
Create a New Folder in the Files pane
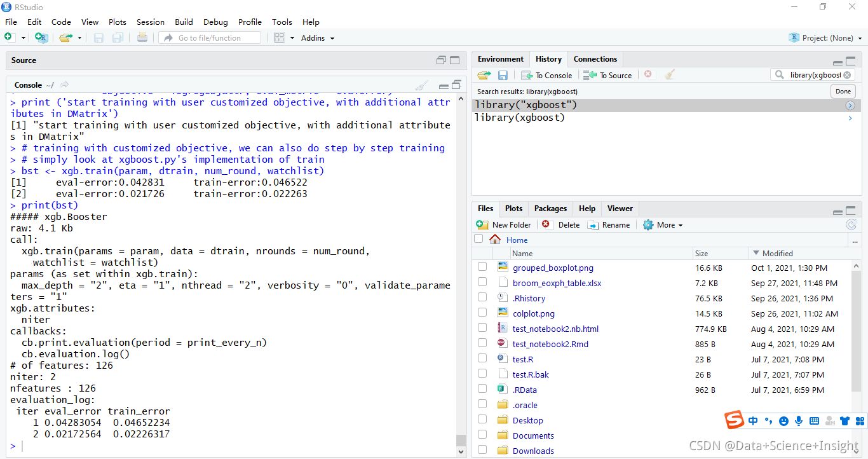[503, 224]
